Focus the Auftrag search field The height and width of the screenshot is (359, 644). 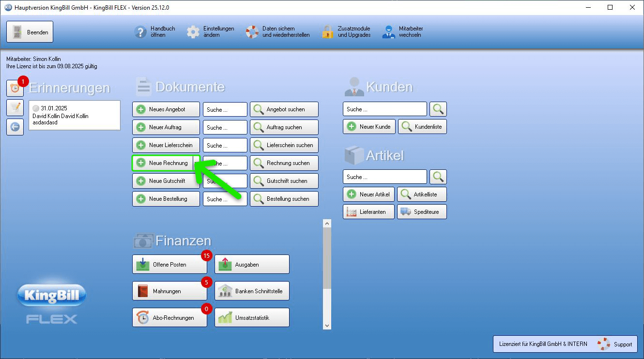(225, 127)
